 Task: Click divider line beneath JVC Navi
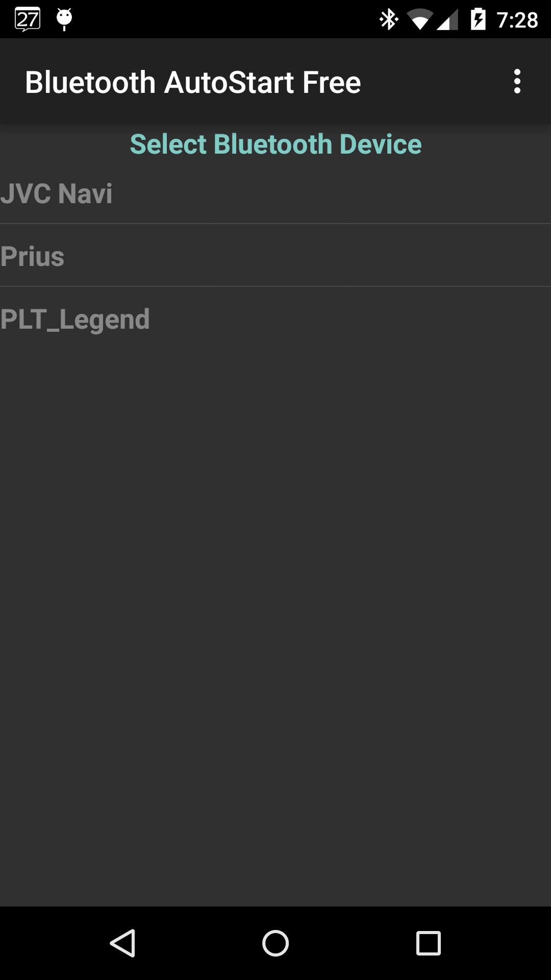click(275, 224)
